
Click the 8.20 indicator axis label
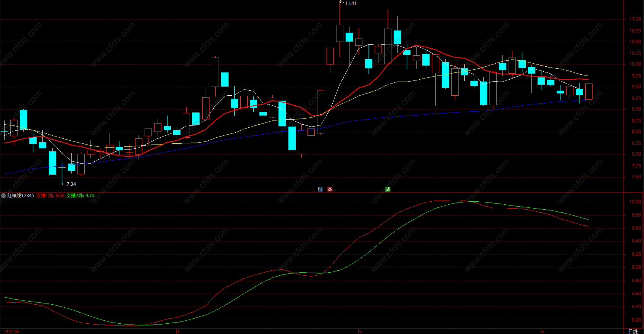pyautogui.click(x=636, y=320)
